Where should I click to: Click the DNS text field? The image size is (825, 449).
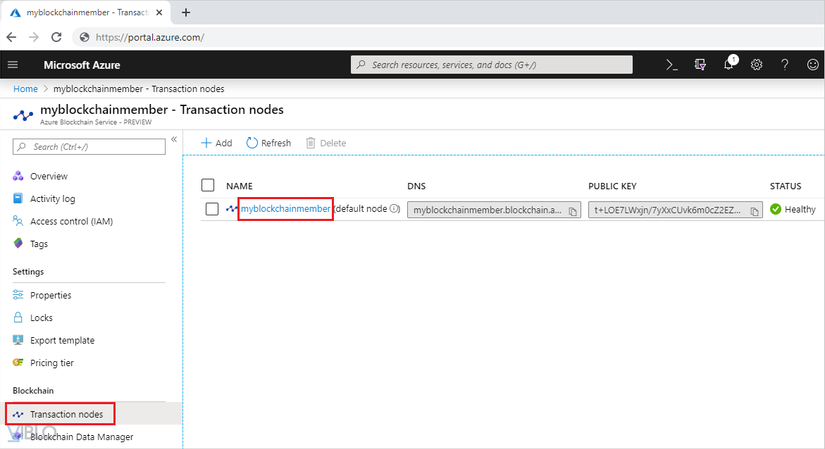pos(494,210)
